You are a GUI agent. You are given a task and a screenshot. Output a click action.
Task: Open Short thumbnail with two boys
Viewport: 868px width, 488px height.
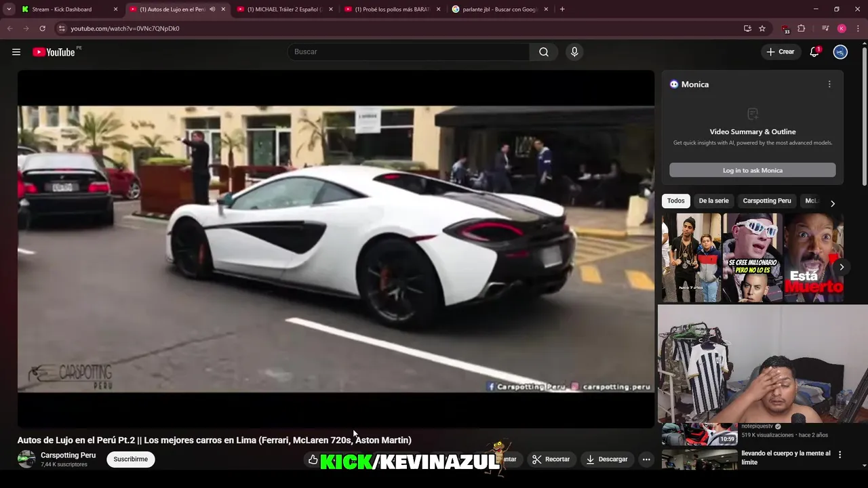pyautogui.click(x=691, y=258)
